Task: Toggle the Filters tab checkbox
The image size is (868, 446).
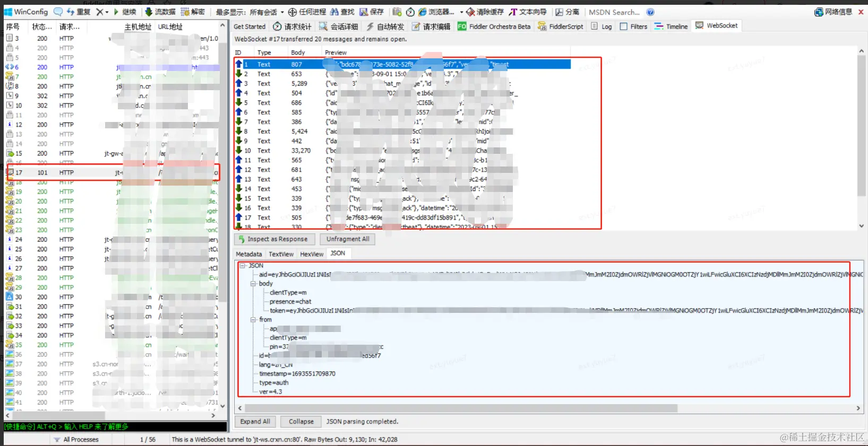Action: [x=624, y=27]
